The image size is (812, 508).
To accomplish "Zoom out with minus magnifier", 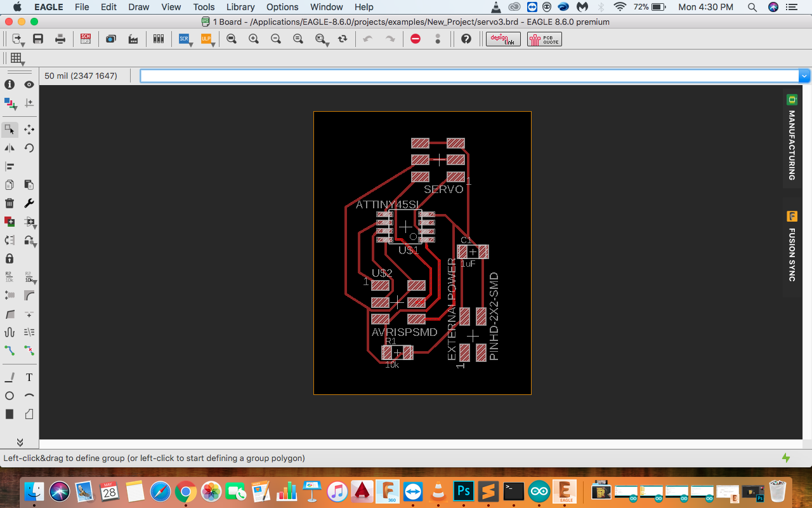I will [x=276, y=39].
